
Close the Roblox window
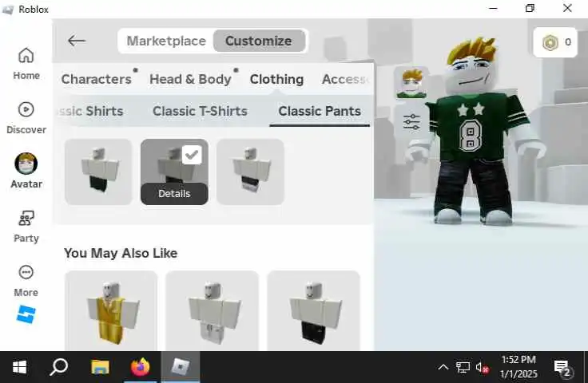567,8
